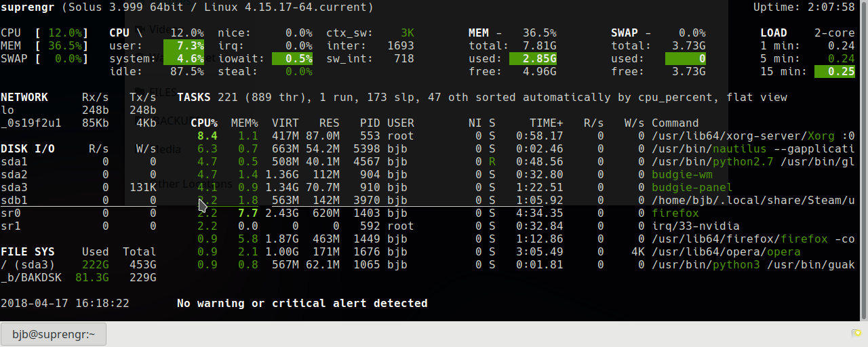This screenshot has height=347, width=868.
Task: Select the sdb1 disk name
Action: tap(14, 200)
